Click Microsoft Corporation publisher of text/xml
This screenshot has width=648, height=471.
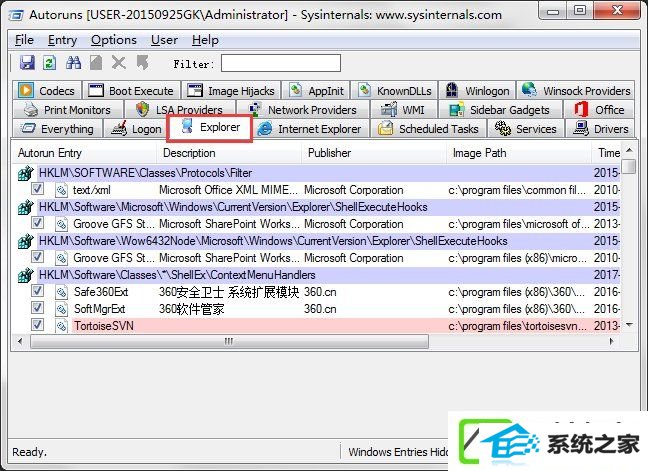(x=354, y=190)
